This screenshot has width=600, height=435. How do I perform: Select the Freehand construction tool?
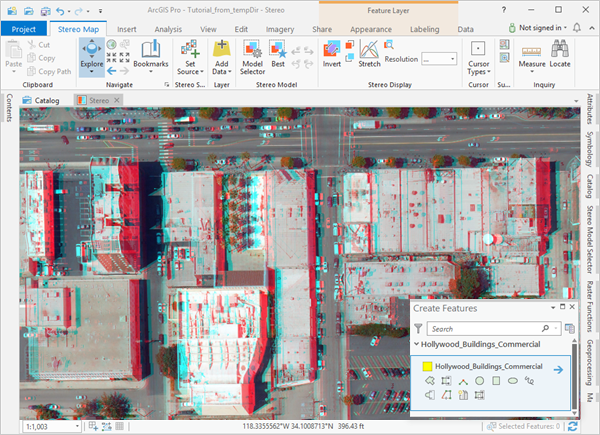(x=530, y=381)
